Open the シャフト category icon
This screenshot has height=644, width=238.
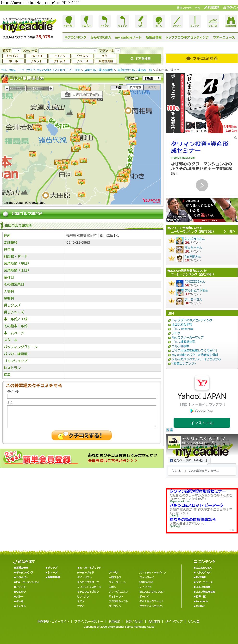tap(177, 21)
